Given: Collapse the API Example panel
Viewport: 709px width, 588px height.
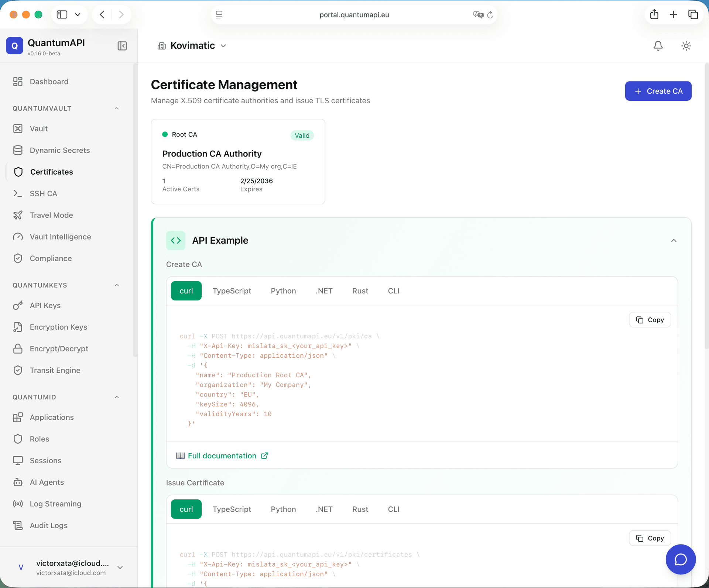Looking at the screenshot, I should coord(674,240).
